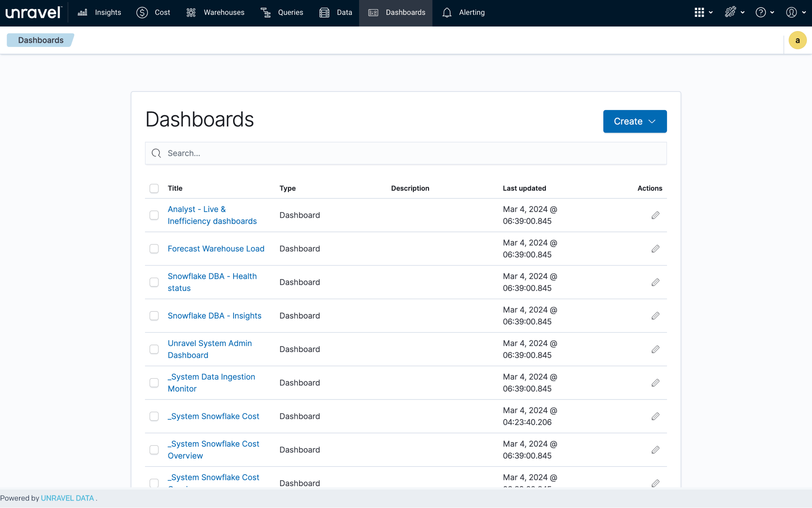Check the select-all checkbox in table header

[x=154, y=188]
